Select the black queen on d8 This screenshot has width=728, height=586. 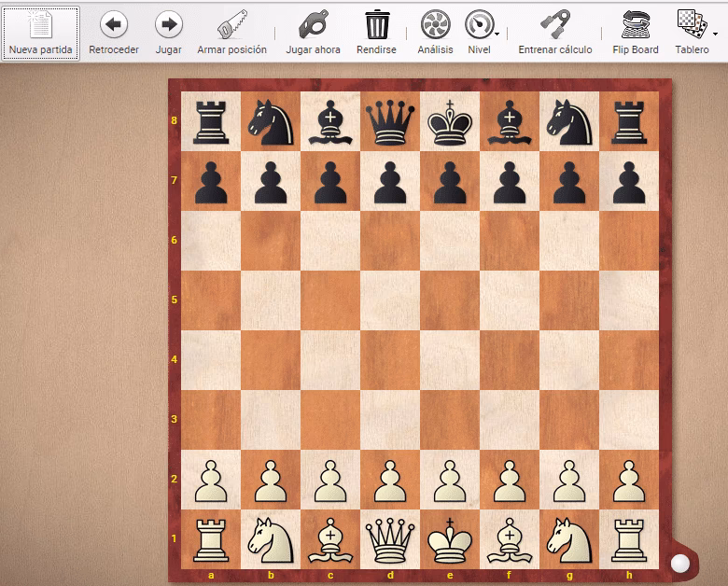tap(390, 121)
